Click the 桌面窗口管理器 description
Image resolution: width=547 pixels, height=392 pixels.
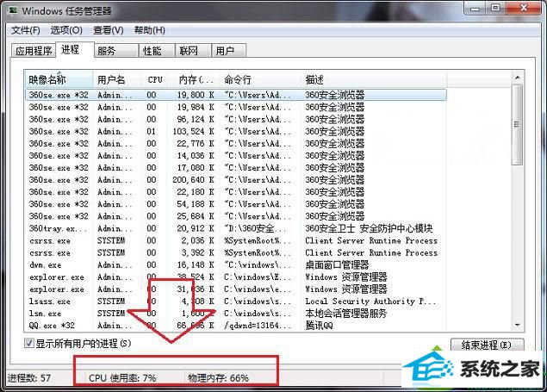337,264
